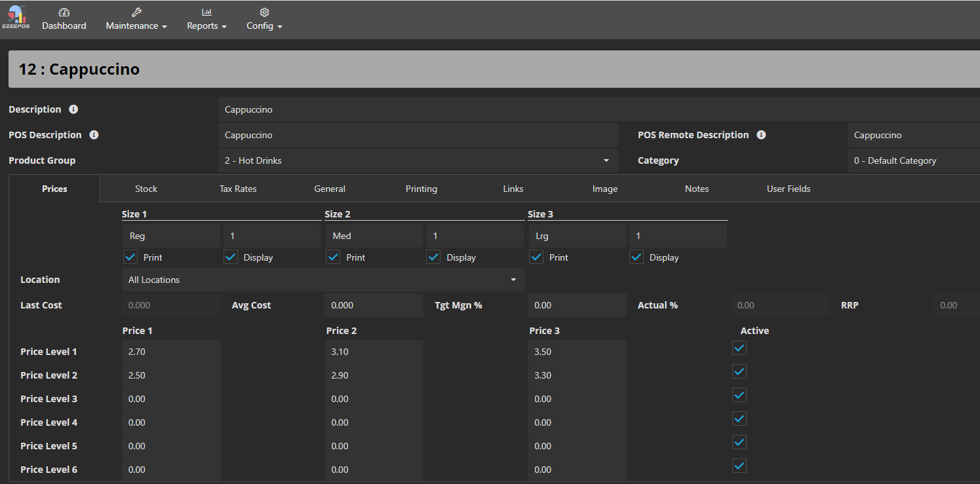Click the Config gear icon

(x=264, y=12)
